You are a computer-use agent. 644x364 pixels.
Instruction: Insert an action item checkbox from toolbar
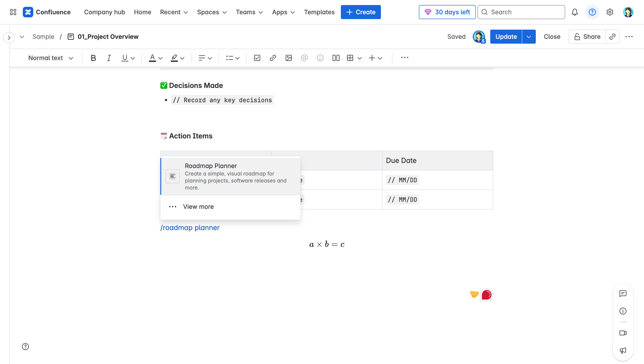tap(257, 58)
